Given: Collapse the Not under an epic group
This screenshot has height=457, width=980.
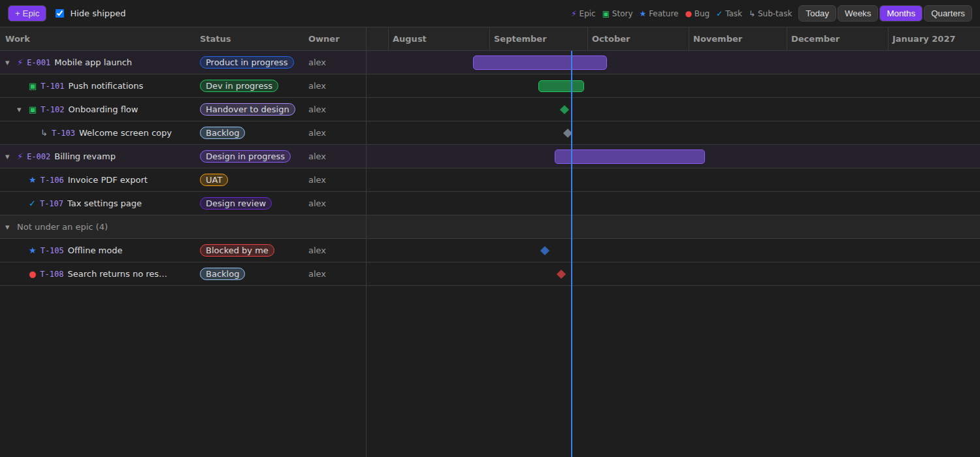Looking at the screenshot, I should pos(7,227).
